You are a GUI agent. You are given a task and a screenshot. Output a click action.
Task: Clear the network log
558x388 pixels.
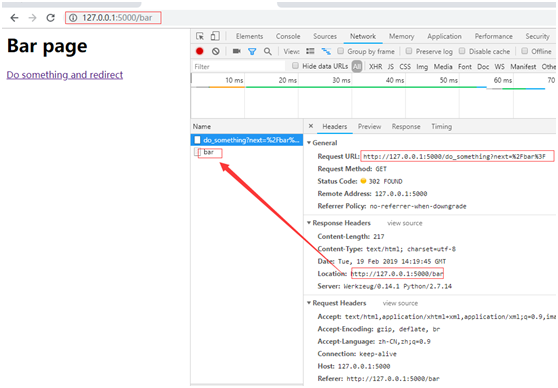pyautogui.click(x=216, y=51)
